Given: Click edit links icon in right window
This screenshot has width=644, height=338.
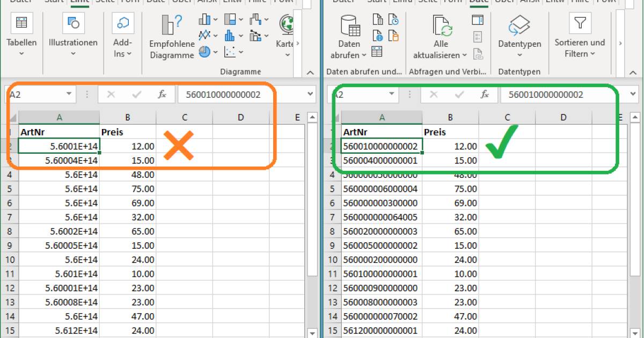Looking at the screenshot, I should [x=478, y=53].
